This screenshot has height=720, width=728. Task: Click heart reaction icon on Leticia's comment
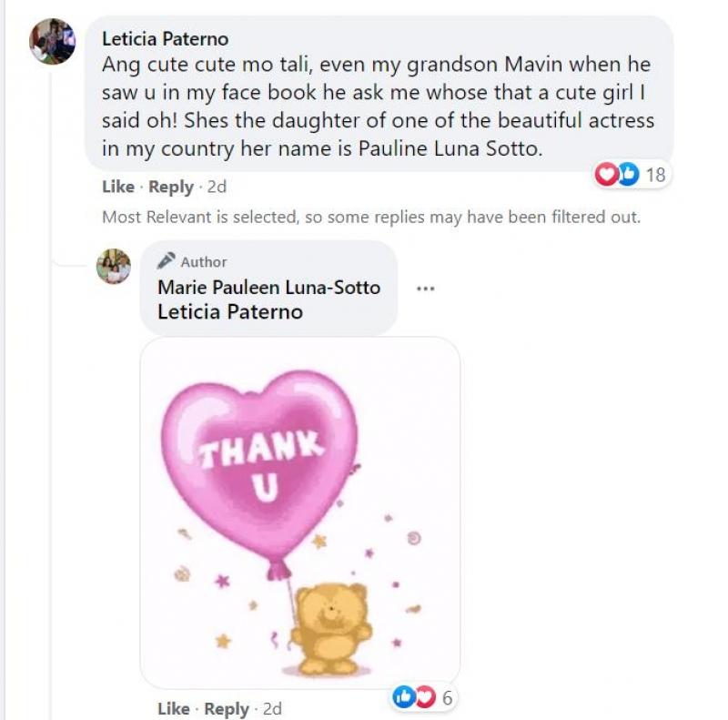605,174
